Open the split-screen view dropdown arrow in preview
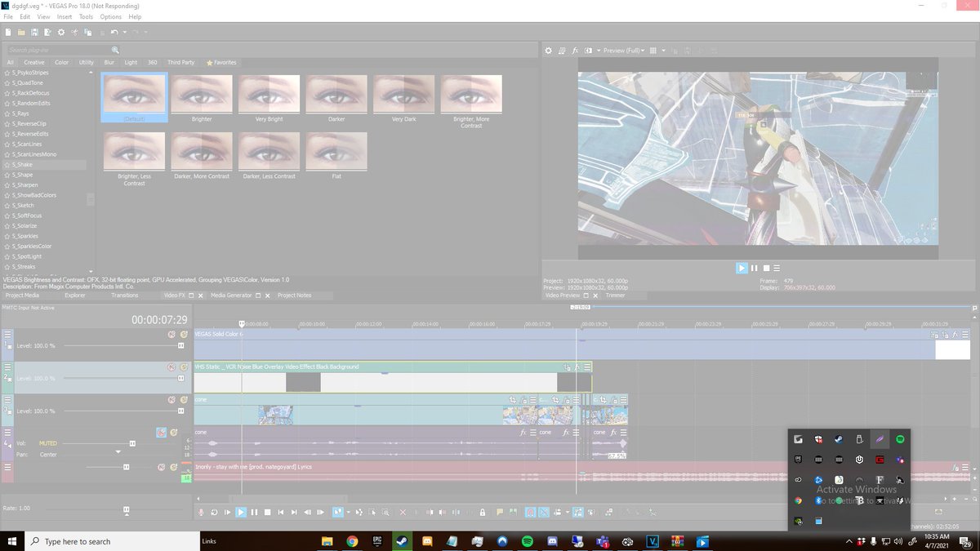This screenshot has width=980, height=551. pyautogui.click(x=598, y=51)
